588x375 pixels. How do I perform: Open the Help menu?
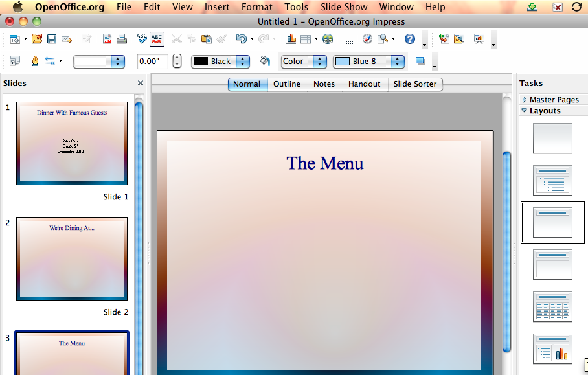click(435, 7)
